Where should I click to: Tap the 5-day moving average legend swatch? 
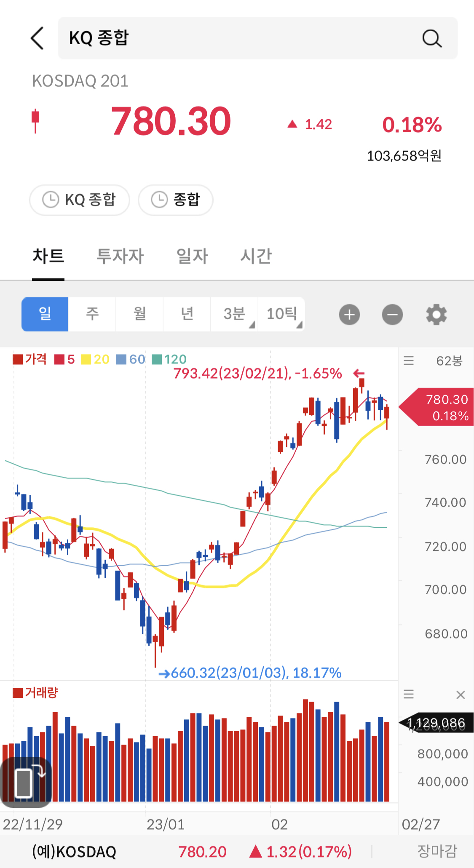[x=59, y=360]
